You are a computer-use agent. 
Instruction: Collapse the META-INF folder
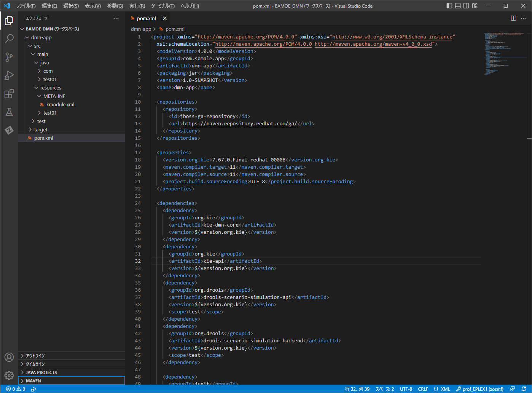[54, 96]
